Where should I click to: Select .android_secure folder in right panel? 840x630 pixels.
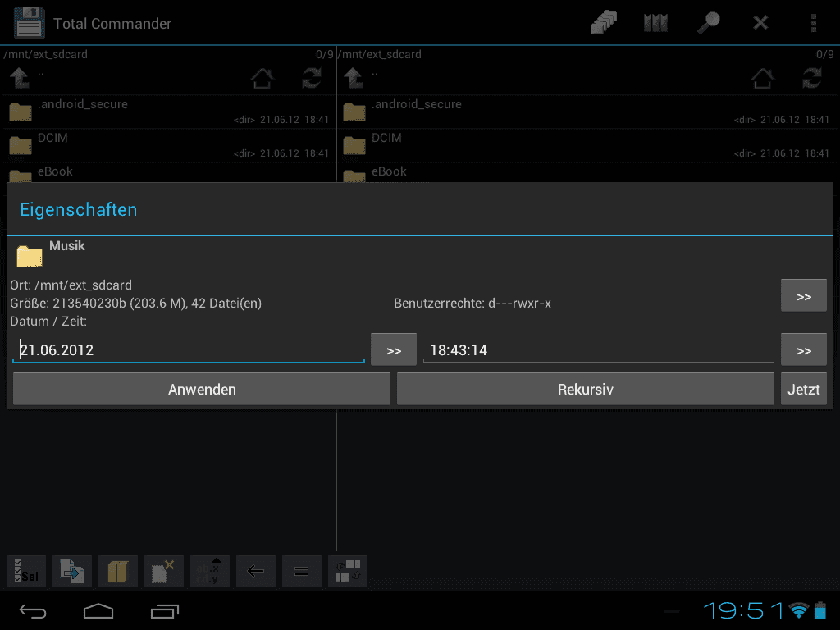586,112
